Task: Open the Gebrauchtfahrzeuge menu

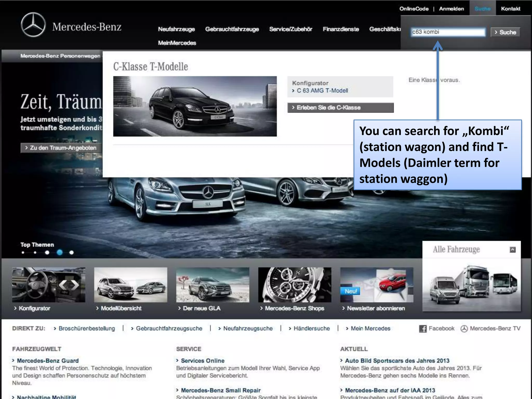Action: pyautogui.click(x=232, y=29)
